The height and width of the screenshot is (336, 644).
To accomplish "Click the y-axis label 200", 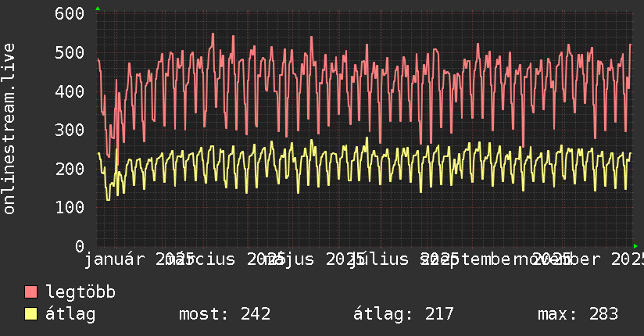I will [x=70, y=169].
